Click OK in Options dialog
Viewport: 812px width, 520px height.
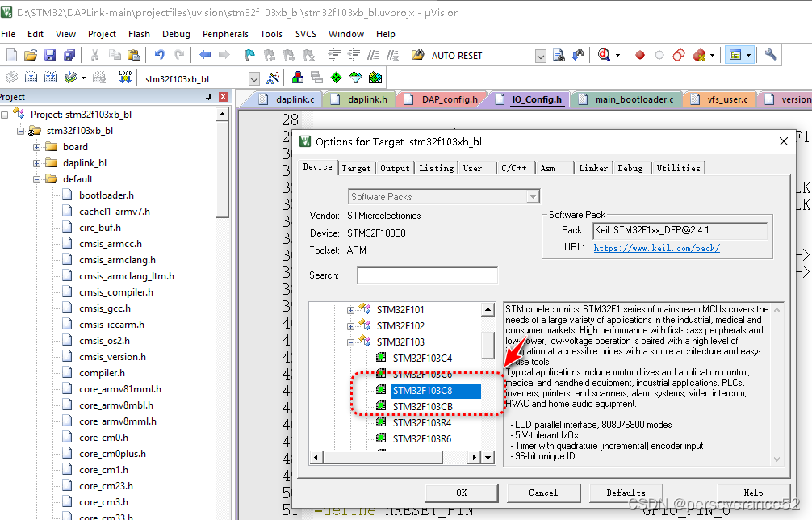(462, 493)
